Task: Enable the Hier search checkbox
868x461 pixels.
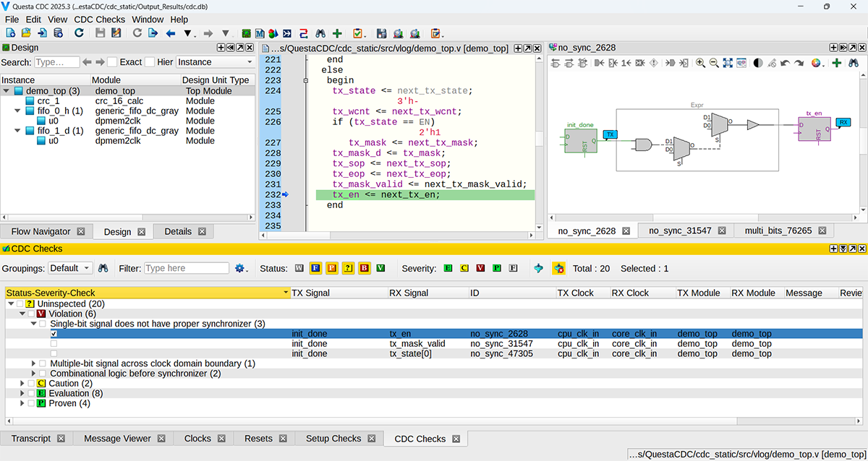Action: tap(150, 62)
